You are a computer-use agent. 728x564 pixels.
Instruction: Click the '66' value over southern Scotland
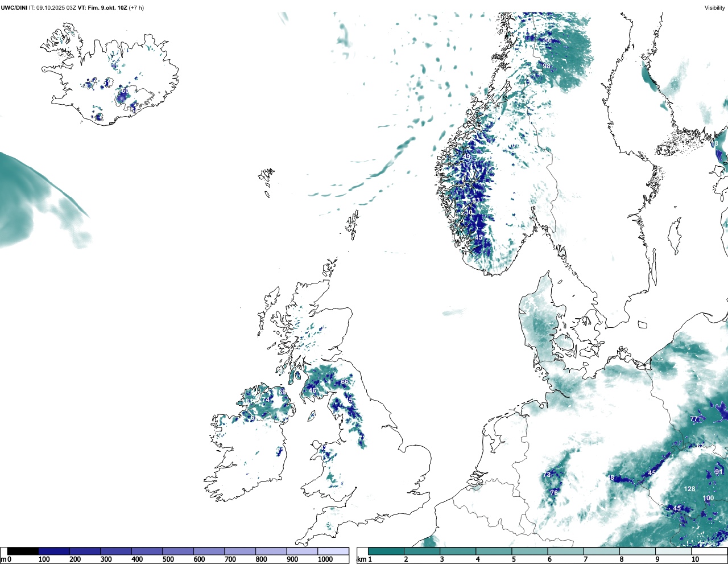click(x=345, y=382)
